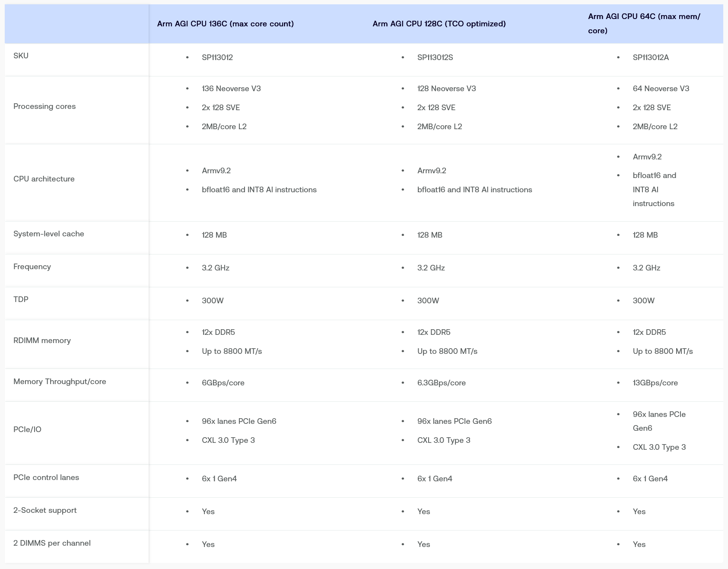Image resolution: width=728 pixels, height=569 pixels.
Task: Click the Memory Throughput/core row label
Action: 60,381
